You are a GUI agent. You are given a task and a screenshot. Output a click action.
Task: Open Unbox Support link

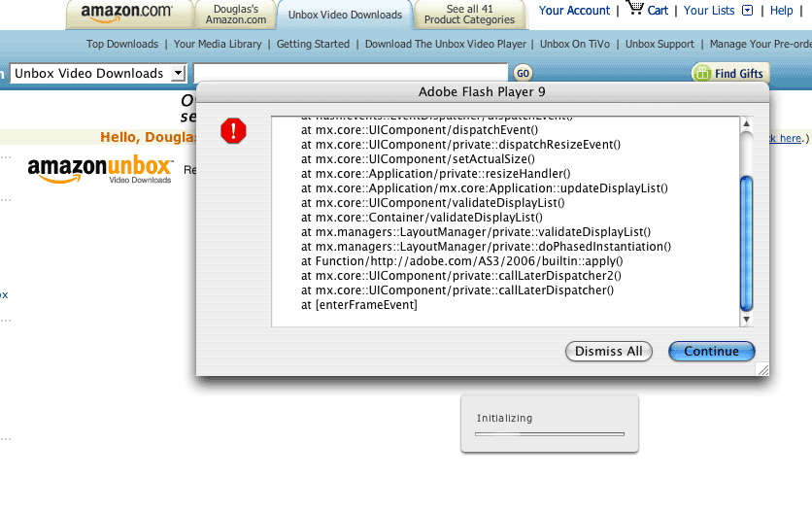660,44
